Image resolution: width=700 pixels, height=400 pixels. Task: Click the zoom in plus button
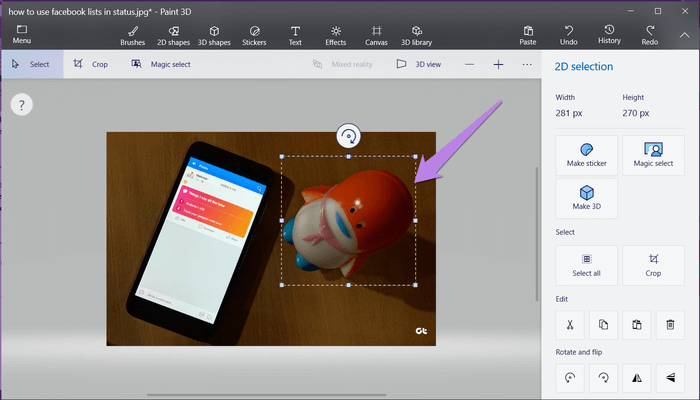(x=498, y=64)
